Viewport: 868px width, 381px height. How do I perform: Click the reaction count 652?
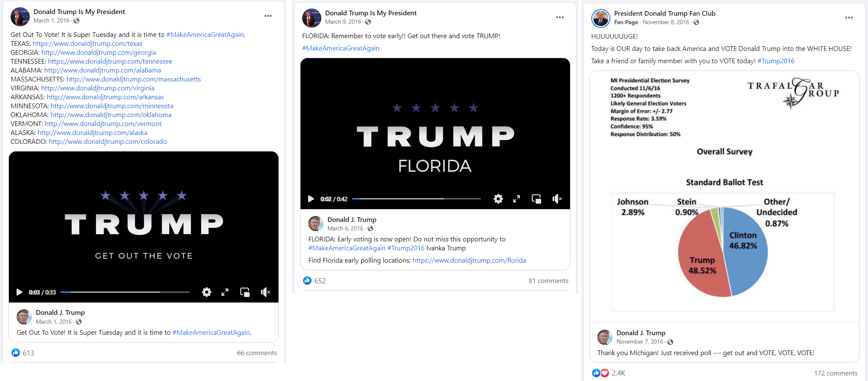coord(320,281)
